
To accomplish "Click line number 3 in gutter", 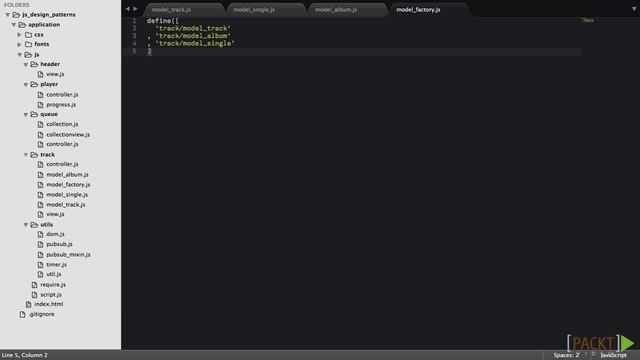I will tap(134, 36).
